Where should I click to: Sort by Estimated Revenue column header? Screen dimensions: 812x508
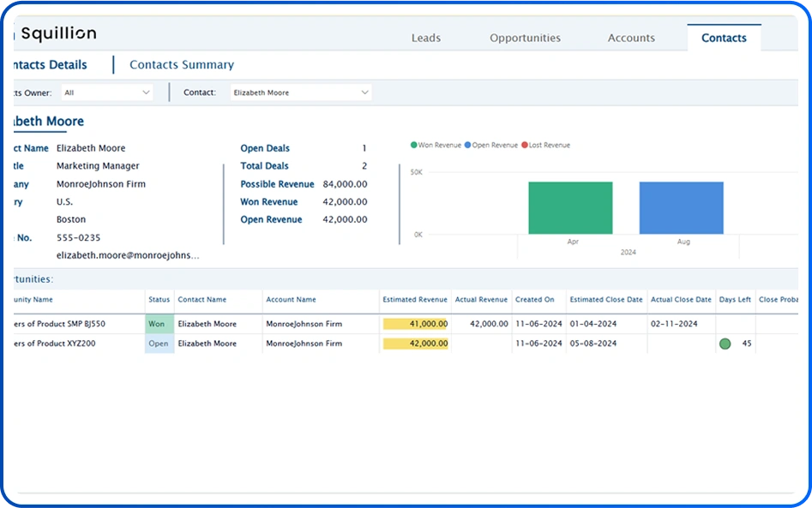[415, 300]
